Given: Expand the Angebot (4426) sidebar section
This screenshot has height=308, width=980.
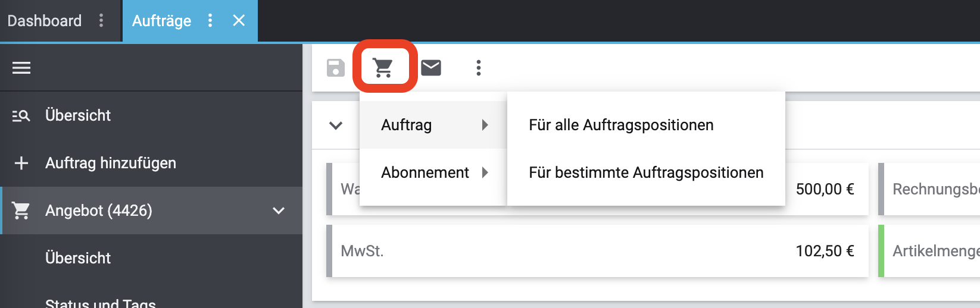Looking at the screenshot, I should pos(278,210).
